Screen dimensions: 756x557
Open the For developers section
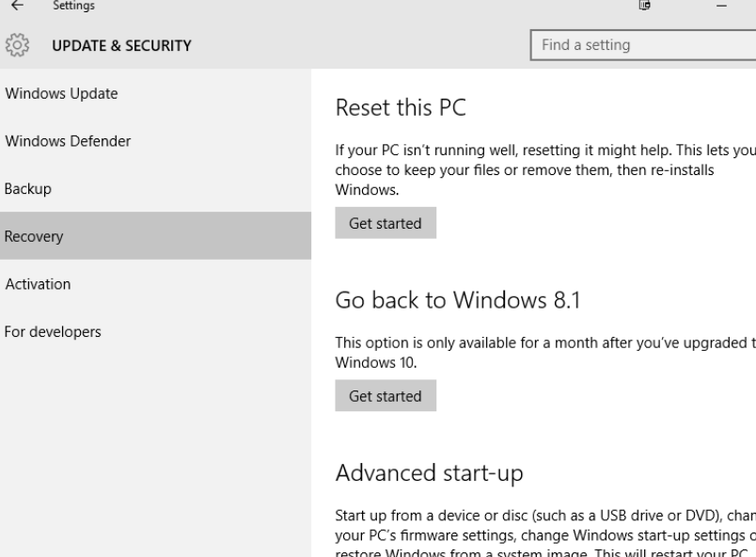tap(53, 331)
